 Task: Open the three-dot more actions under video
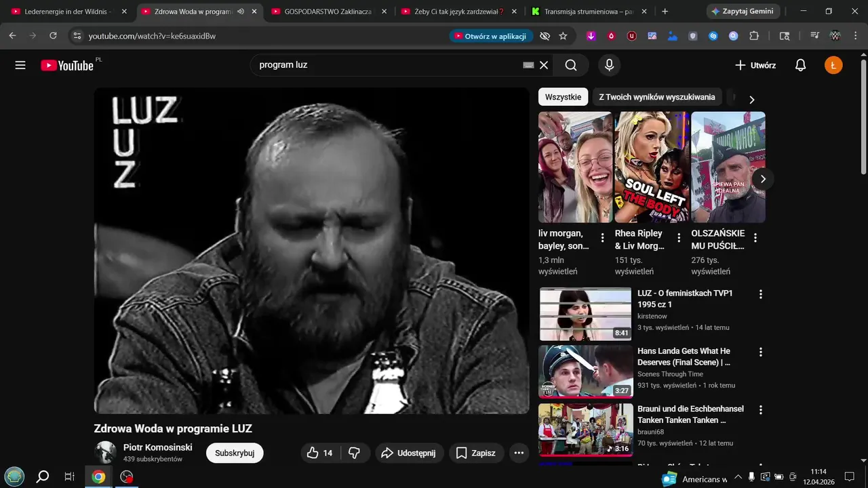coord(519,453)
